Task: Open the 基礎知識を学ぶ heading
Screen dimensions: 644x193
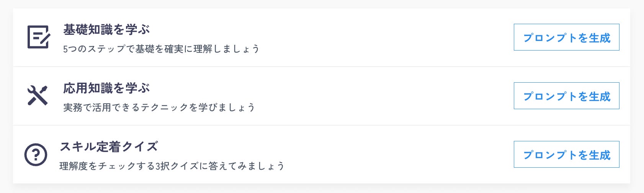Action: [106, 29]
